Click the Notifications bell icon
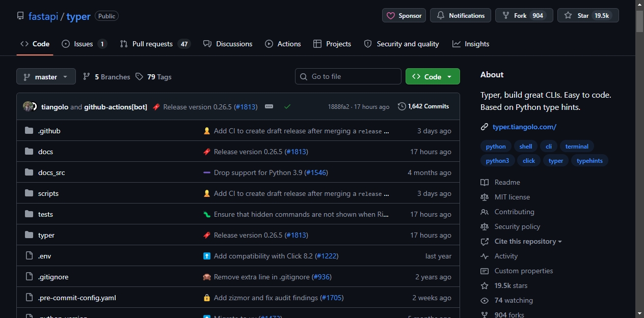The height and width of the screenshot is (318, 644). click(441, 16)
